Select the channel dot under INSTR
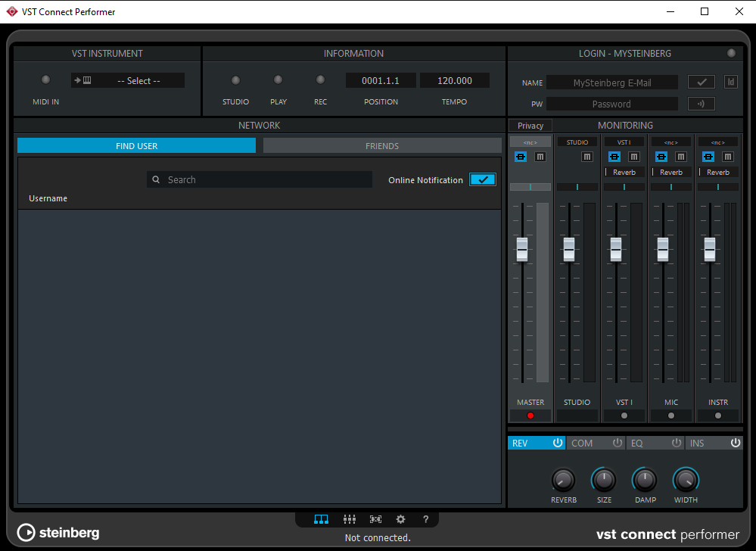The image size is (756, 551). click(718, 416)
